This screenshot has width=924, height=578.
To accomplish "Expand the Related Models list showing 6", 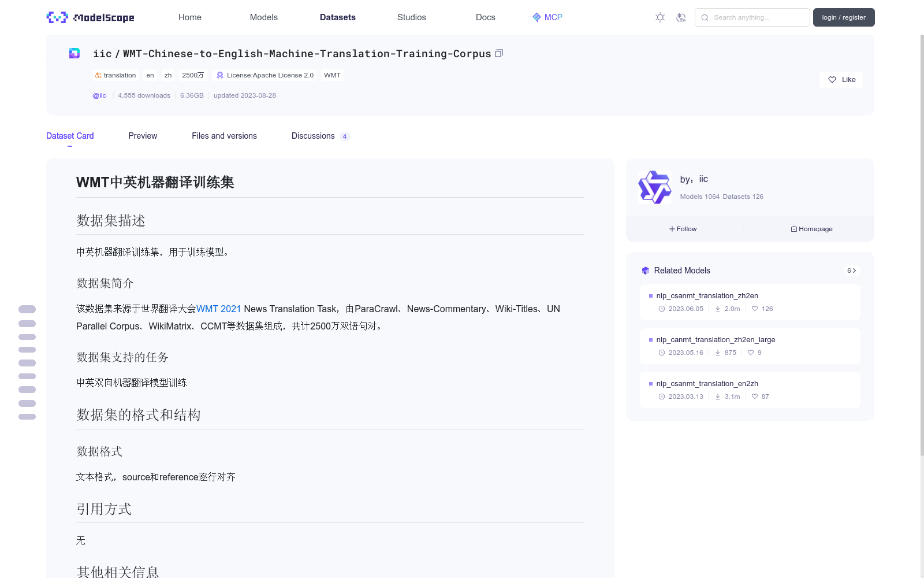I will click(x=851, y=271).
